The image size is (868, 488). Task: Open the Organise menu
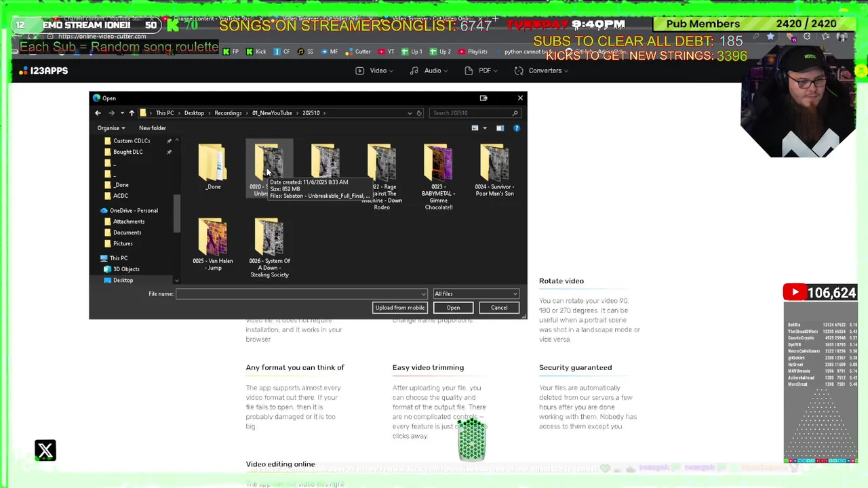(x=111, y=128)
